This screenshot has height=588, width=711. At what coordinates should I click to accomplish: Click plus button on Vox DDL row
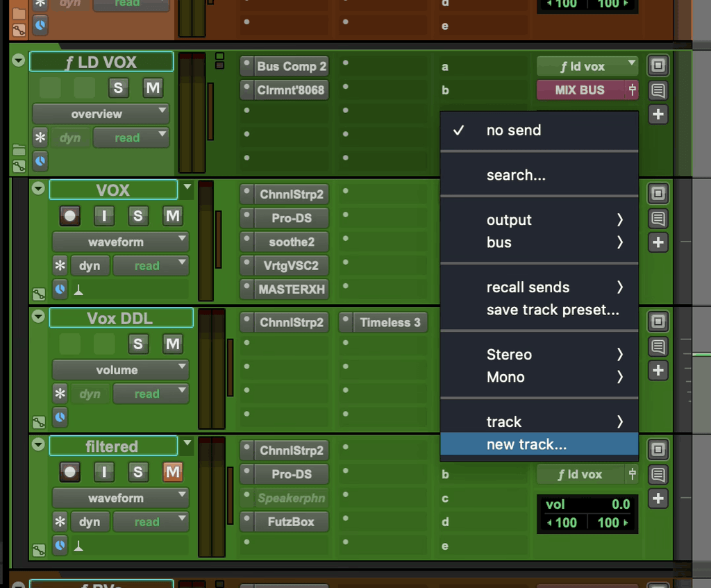pyautogui.click(x=658, y=371)
